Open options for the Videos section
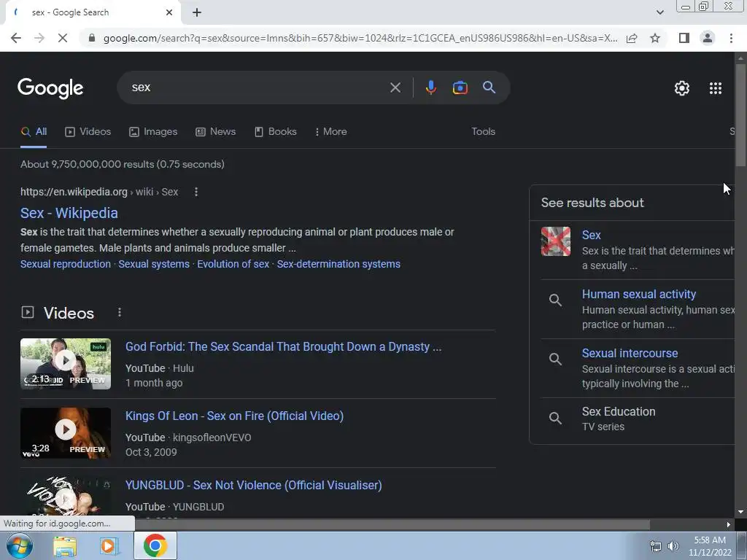Viewport: 747px width, 560px height. click(x=119, y=312)
